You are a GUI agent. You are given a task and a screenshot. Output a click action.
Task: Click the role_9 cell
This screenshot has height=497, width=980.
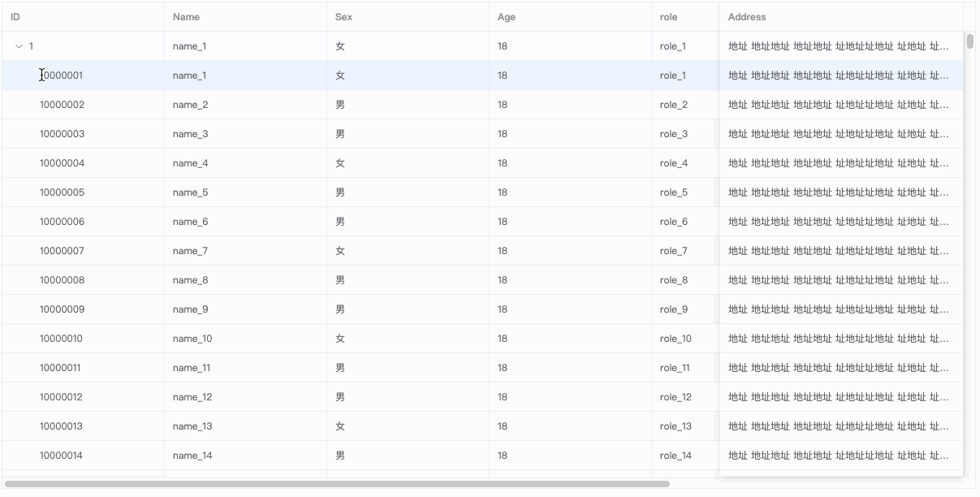pyautogui.click(x=685, y=309)
